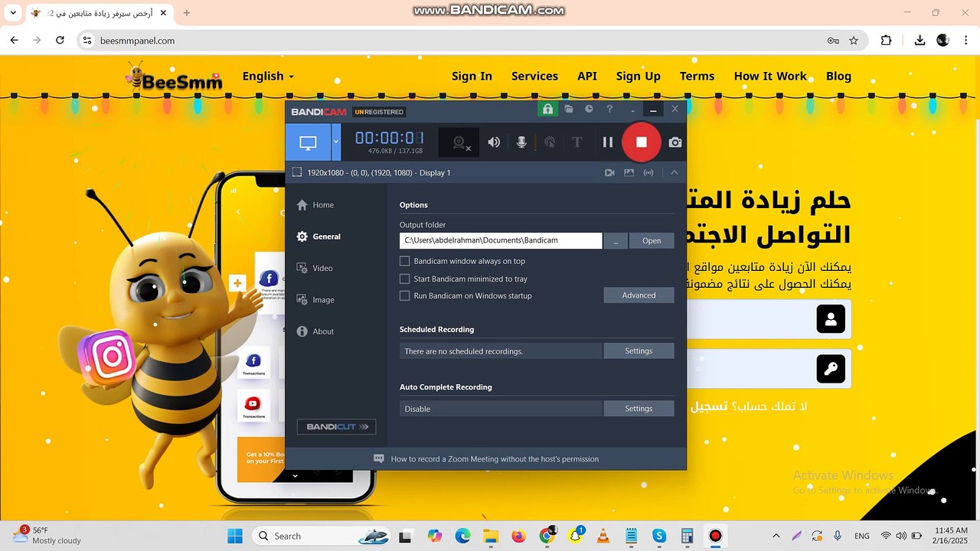Open Terms in BeeSmm navigation
The width and height of the screenshot is (980, 551).
[697, 76]
